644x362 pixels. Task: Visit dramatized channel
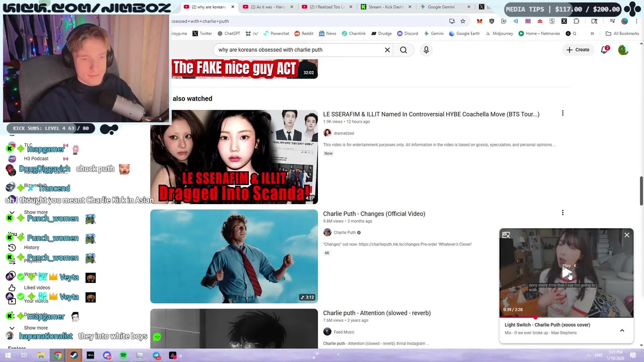point(344,133)
